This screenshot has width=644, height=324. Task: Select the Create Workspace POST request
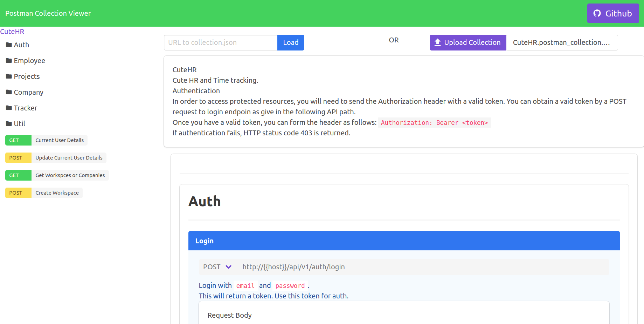[x=44, y=193]
